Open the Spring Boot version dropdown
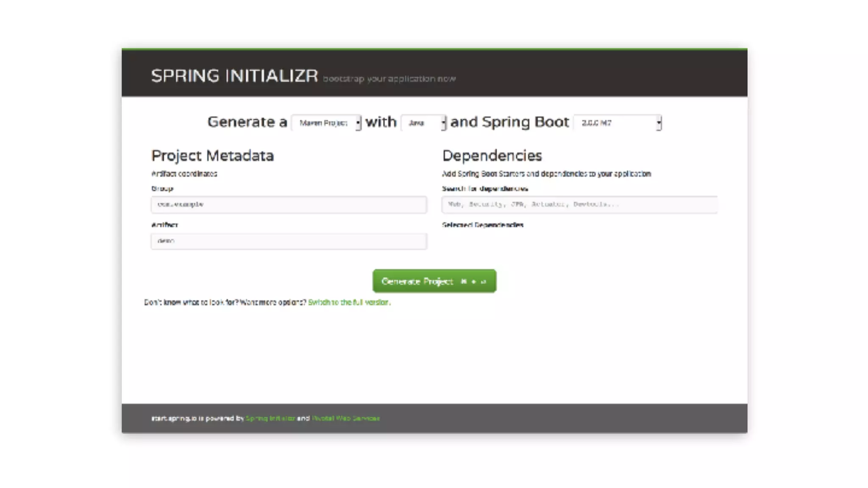The width and height of the screenshot is (868, 488). click(617, 123)
